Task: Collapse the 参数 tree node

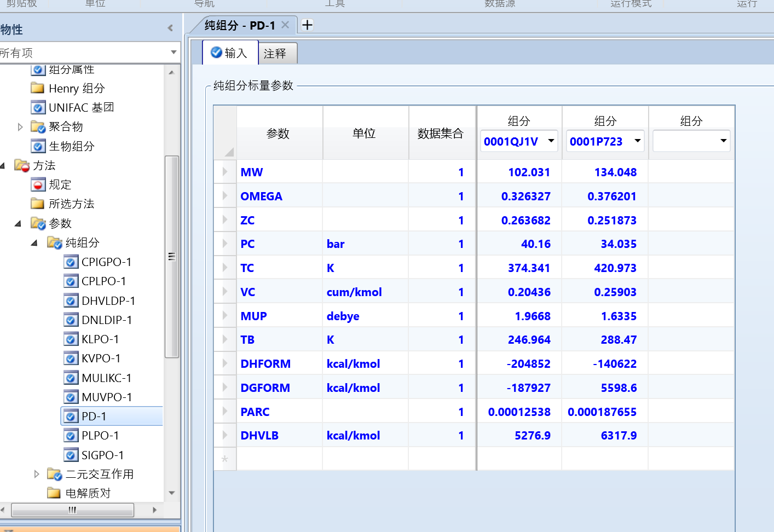Action: coord(18,223)
